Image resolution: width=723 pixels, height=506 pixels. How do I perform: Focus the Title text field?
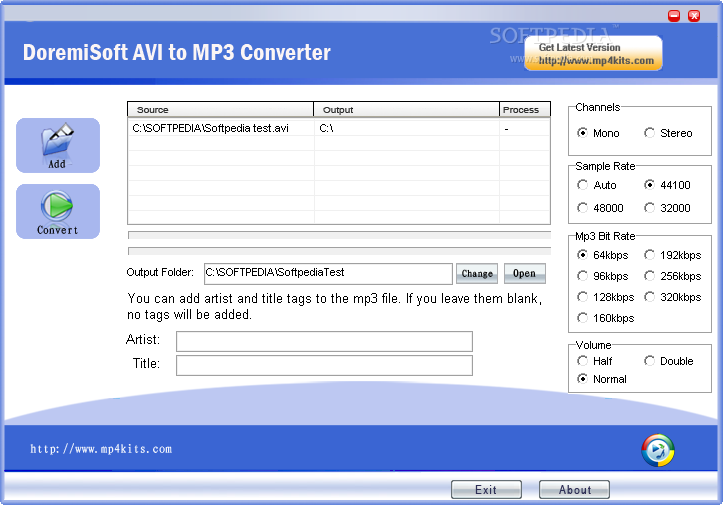[x=324, y=365]
